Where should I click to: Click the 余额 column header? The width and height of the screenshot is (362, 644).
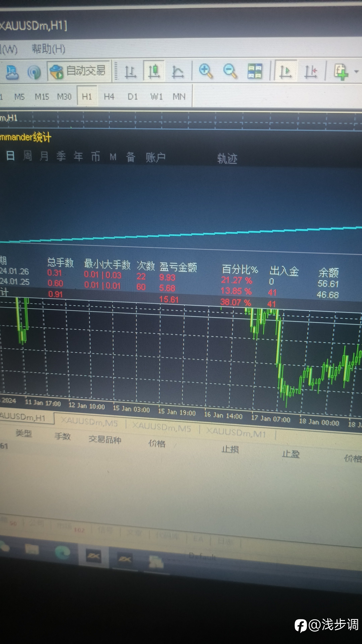pos(328,273)
